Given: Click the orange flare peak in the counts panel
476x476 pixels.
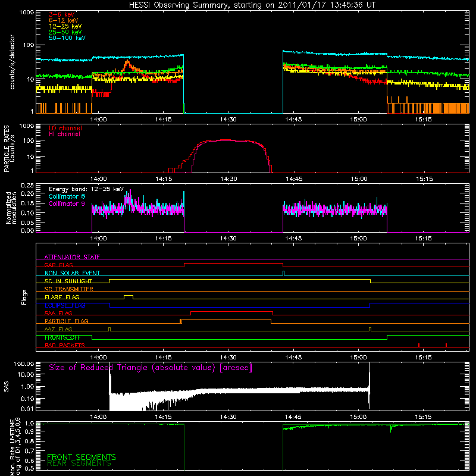Looking at the screenshot, I should [127, 63].
